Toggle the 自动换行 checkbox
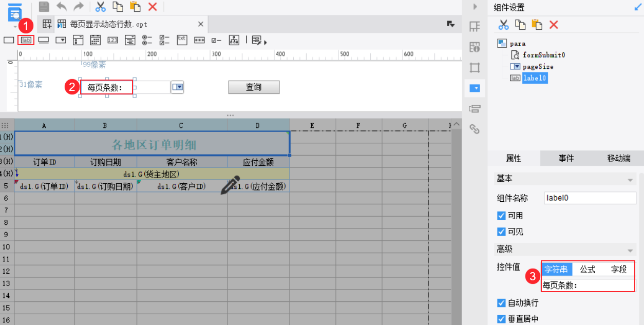Viewport: 644px width, 325px height. [x=501, y=303]
